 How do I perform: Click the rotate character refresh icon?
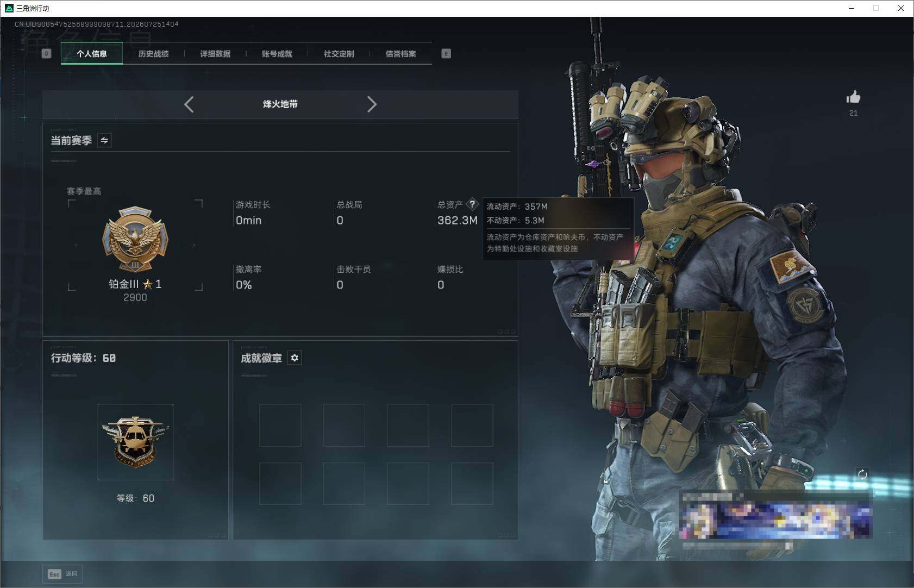tap(862, 474)
